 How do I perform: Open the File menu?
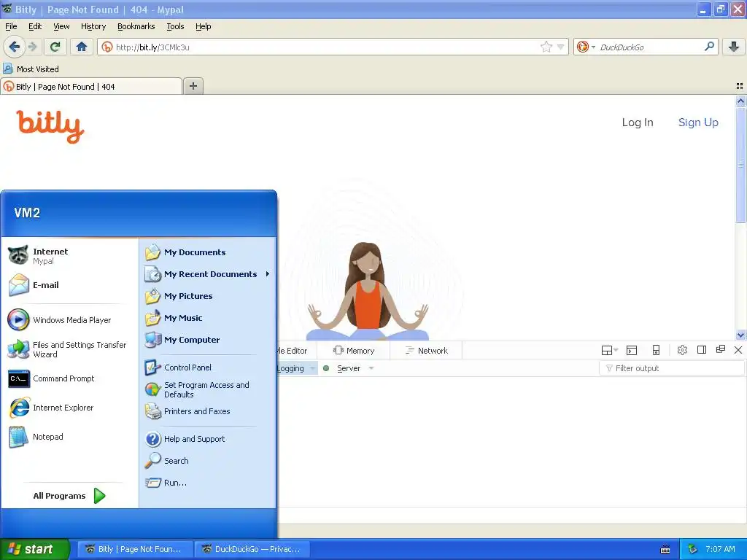click(x=11, y=26)
